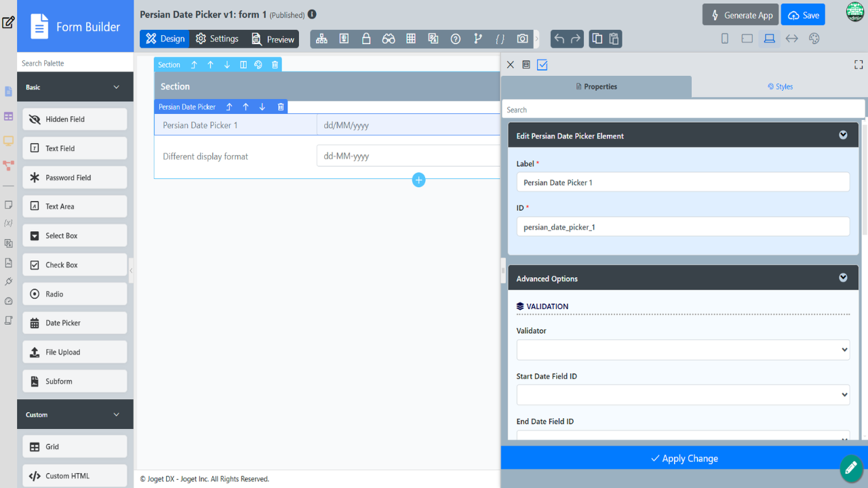Click the blue plus add-row icon
The image size is (868, 488).
tap(418, 180)
